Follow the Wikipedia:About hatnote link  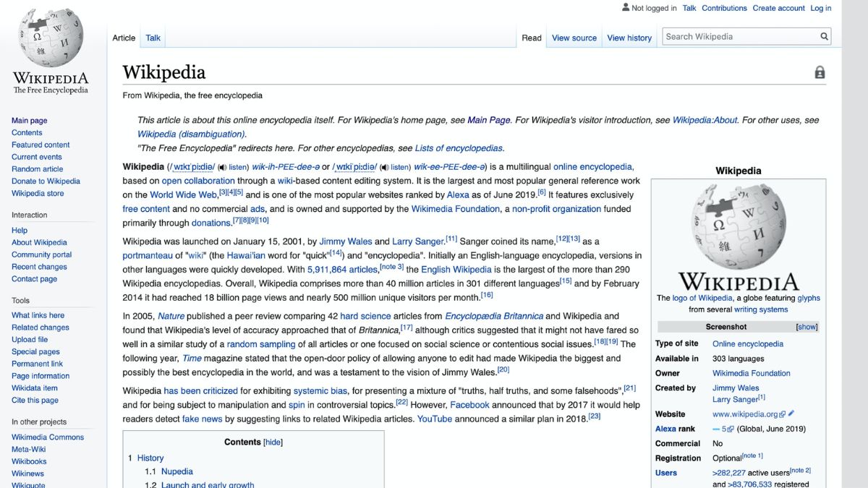point(705,120)
